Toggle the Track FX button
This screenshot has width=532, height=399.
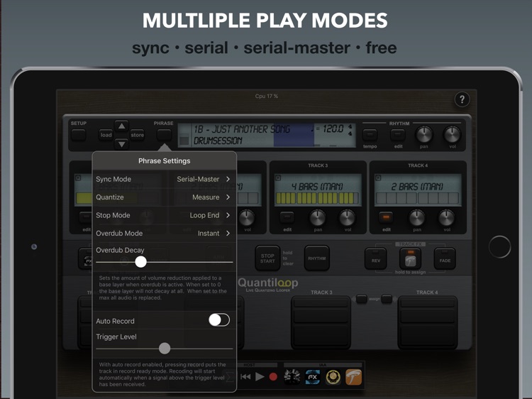[x=410, y=258]
